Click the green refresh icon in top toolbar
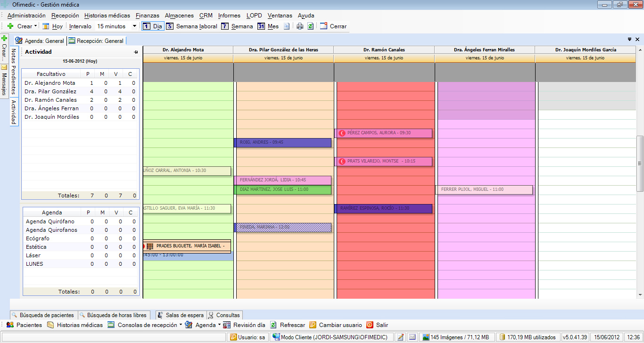The height and width of the screenshot is (343, 644). 310,26
